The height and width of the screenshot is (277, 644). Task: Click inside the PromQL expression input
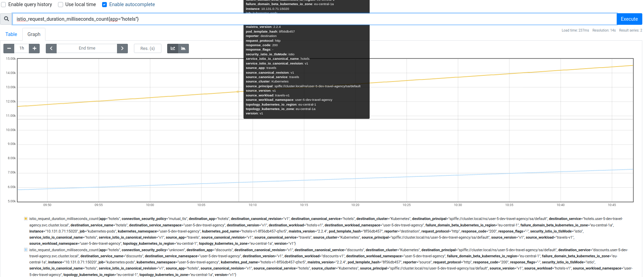tap(305, 19)
